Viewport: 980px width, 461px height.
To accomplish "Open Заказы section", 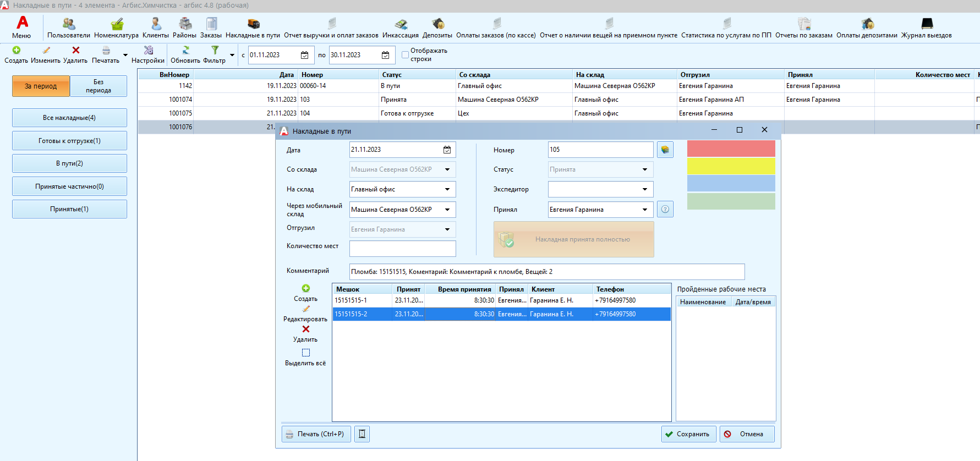I will click(x=211, y=28).
